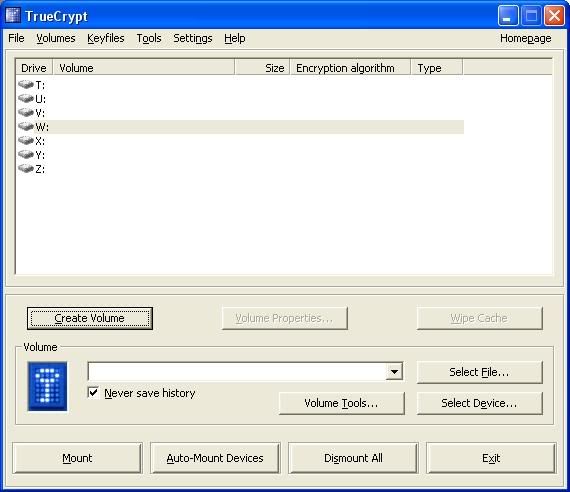Select the Z: drive letter text
Screen dimensions: 570x492
tap(40, 169)
